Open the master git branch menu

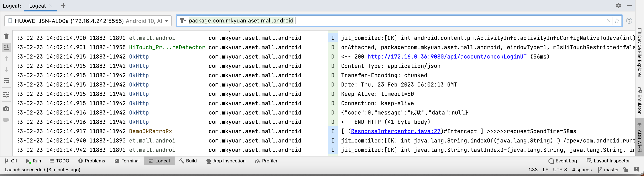pyautogui.click(x=608, y=170)
